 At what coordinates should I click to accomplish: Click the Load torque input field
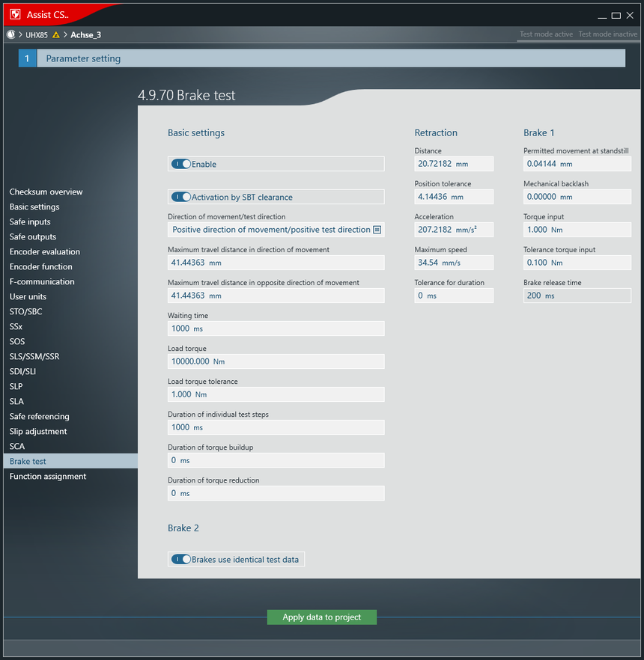(276, 361)
